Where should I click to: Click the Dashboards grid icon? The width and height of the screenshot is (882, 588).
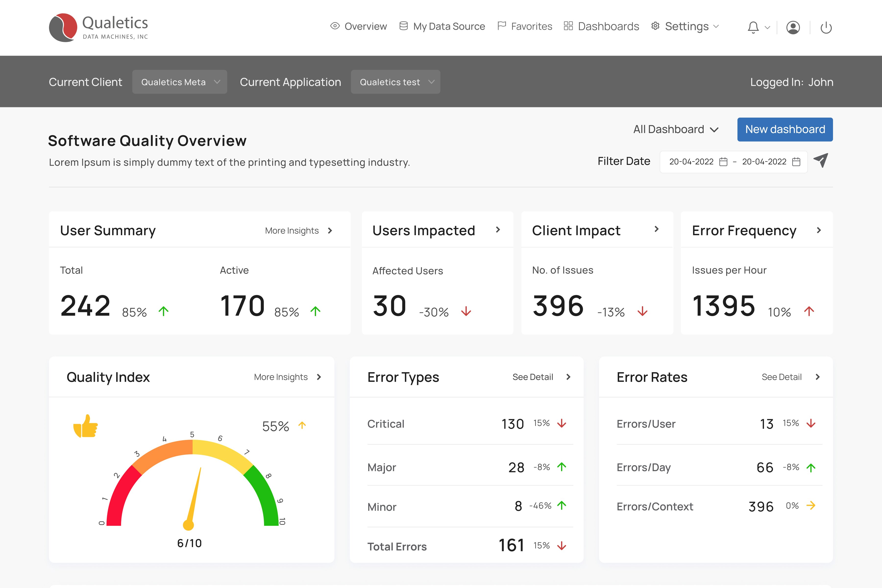(568, 26)
